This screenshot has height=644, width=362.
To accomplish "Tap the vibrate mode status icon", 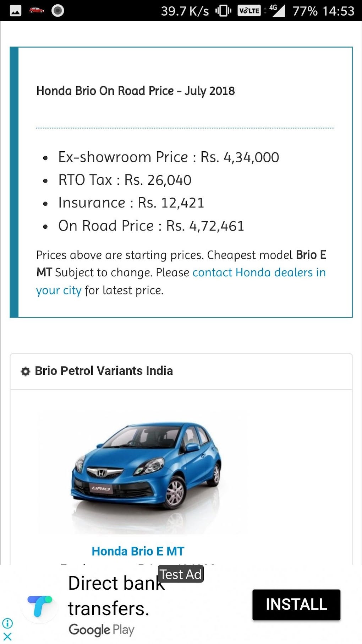I will click(x=223, y=11).
